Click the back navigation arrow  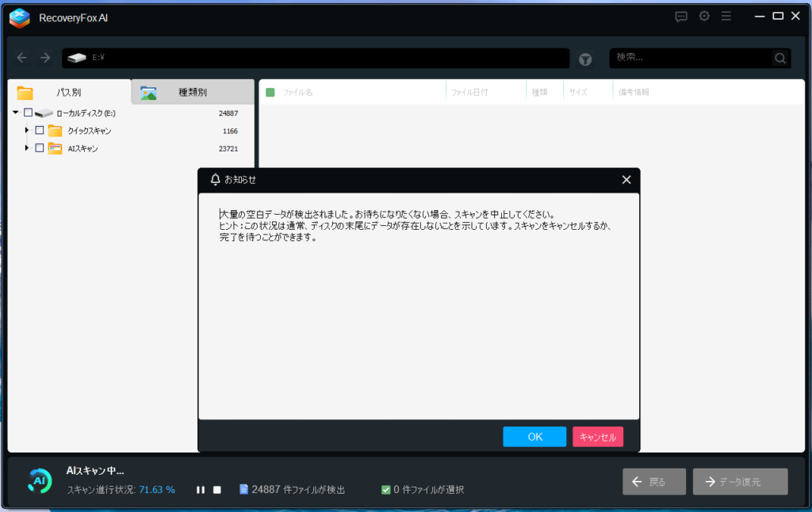tap(22, 58)
